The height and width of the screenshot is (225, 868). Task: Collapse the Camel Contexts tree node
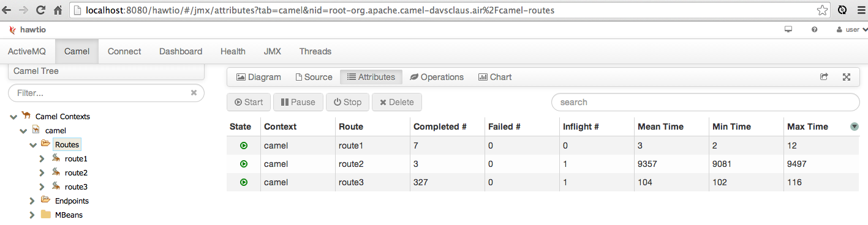pyautogui.click(x=14, y=116)
